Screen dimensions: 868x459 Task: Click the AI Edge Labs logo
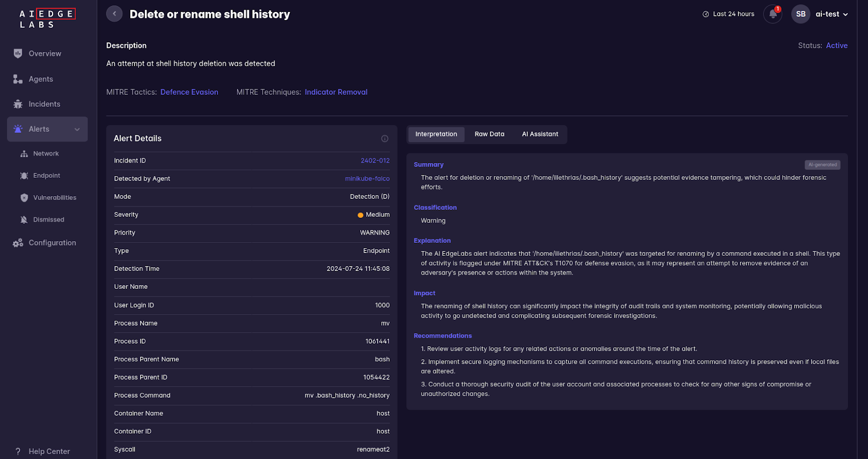click(47, 18)
